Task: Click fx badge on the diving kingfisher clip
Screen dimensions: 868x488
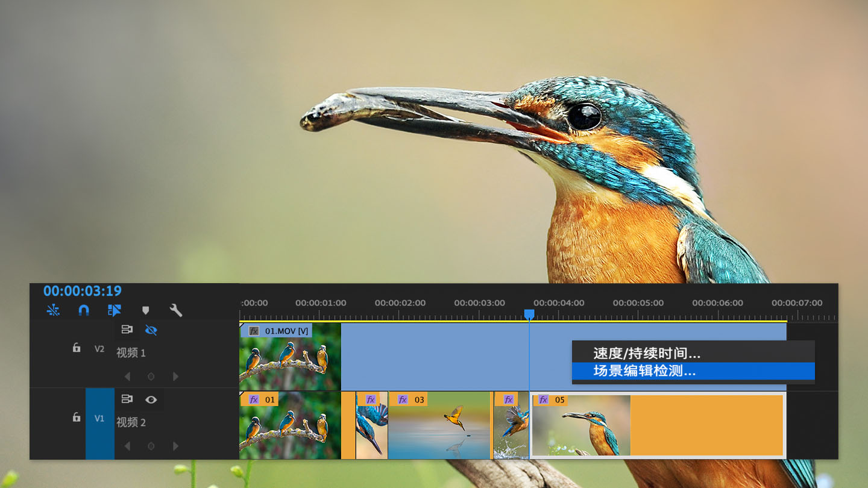Action: pyautogui.click(x=371, y=399)
